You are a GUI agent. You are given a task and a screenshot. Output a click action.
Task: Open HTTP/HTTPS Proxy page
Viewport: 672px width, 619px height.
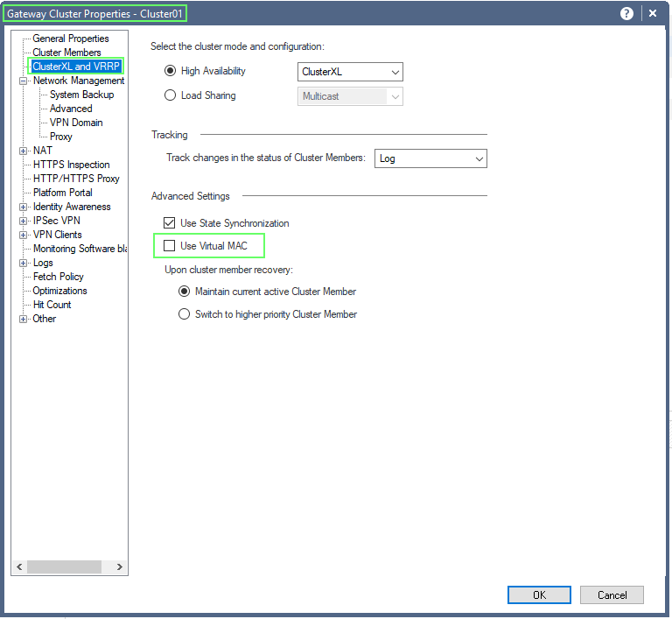[76, 179]
